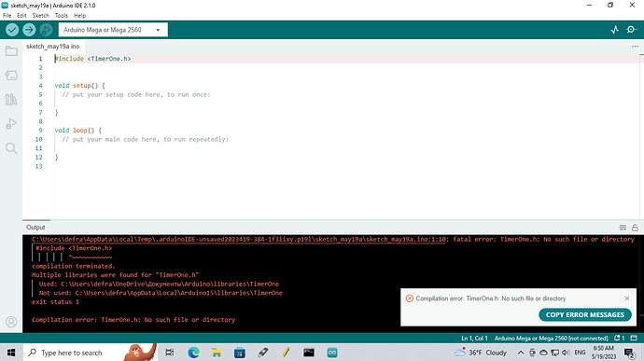
Task: Open the Serial Monitor
Action: coord(631,30)
